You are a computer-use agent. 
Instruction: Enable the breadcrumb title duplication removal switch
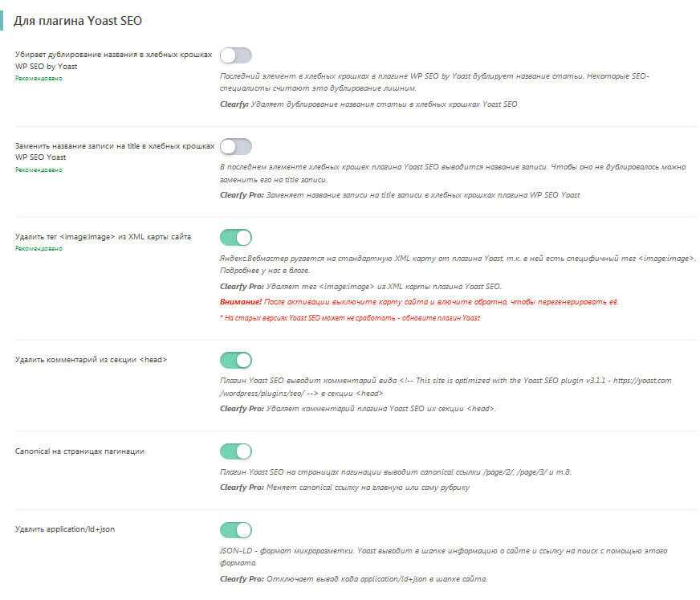point(235,55)
